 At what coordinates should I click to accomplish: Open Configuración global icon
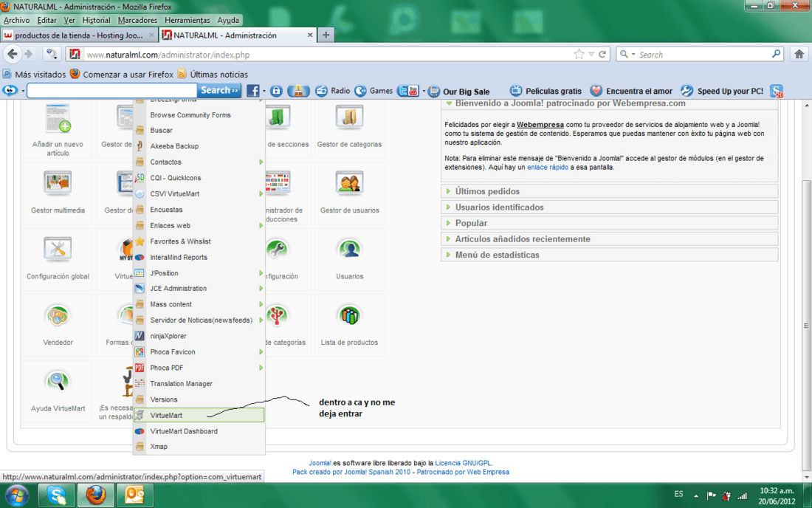coord(58,249)
